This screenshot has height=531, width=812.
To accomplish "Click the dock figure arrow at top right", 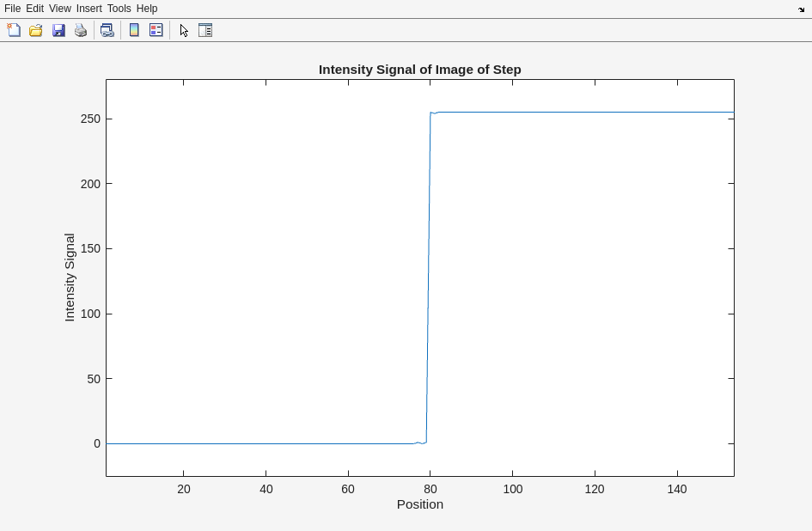I will click(x=801, y=9).
